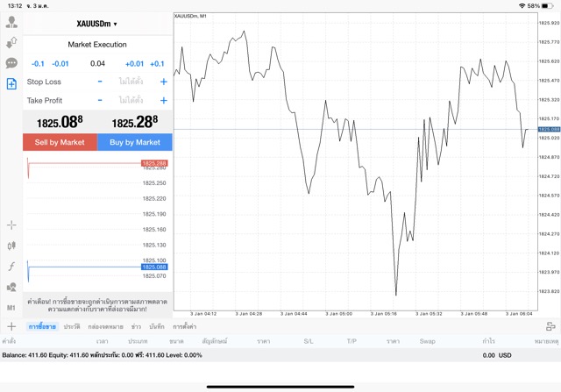The image size is (561, 392).
Task: Decrease Take Profit with minus
Action: tap(100, 101)
